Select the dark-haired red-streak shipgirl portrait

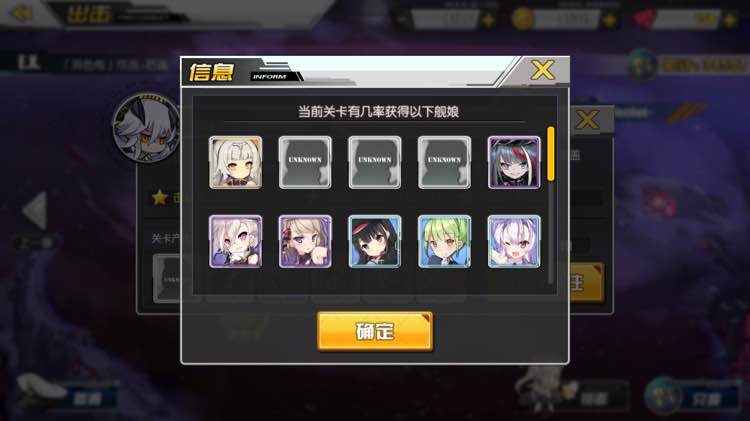(514, 163)
